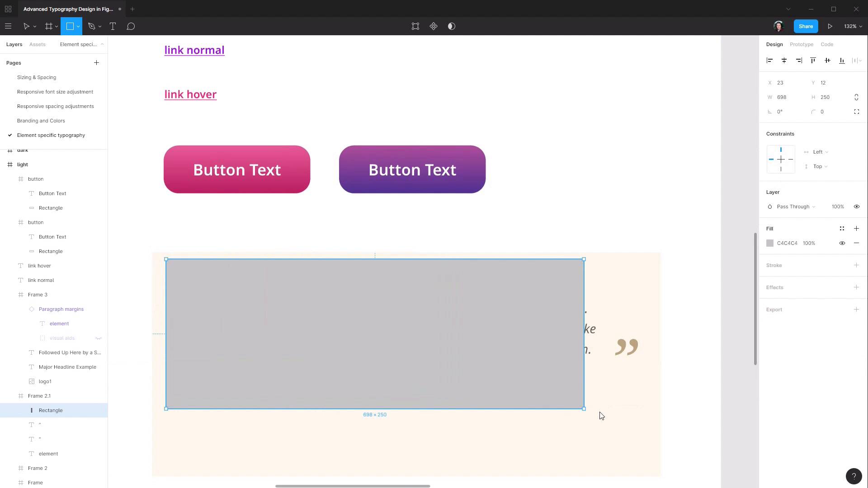Align selected layer to left edges
The width and height of the screenshot is (868, 488).
pyautogui.click(x=770, y=60)
